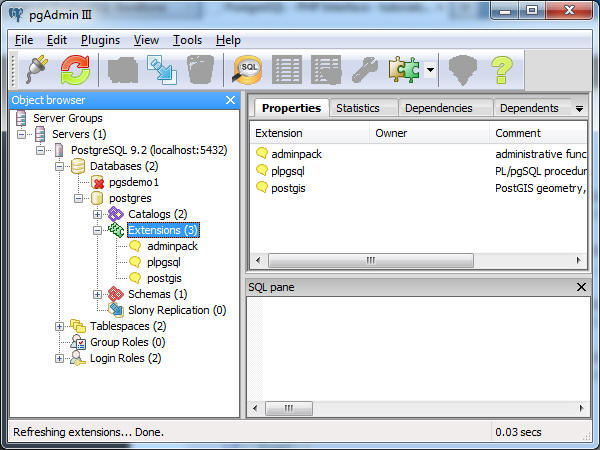The width and height of the screenshot is (600, 450).
Task: Select Group Roles (0) in the tree
Action: 127,342
